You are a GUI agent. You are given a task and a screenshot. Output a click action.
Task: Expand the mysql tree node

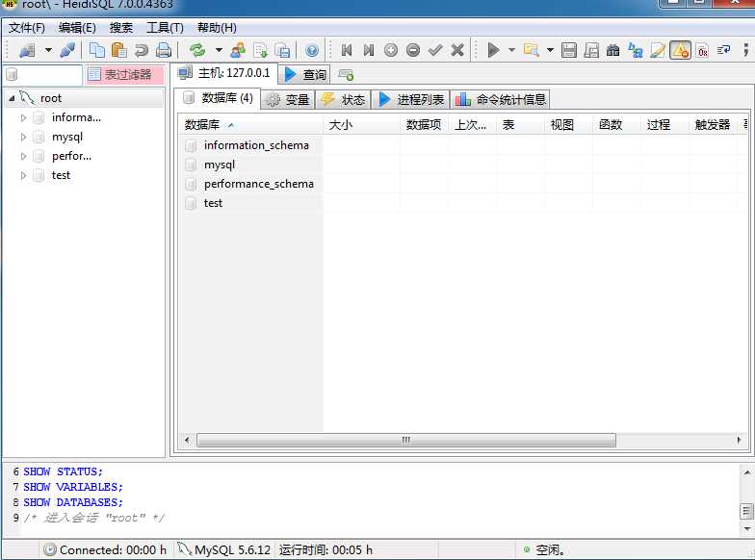click(x=23, y=137)
